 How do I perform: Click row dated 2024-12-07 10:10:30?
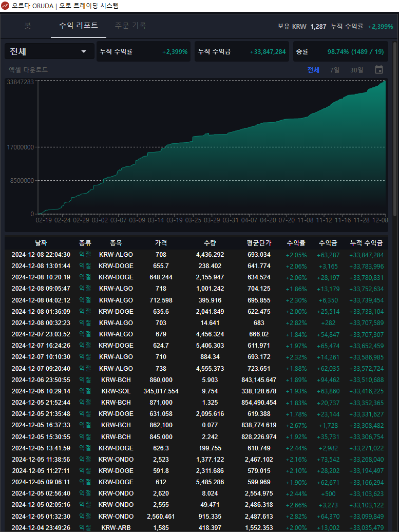coord(197,357)
